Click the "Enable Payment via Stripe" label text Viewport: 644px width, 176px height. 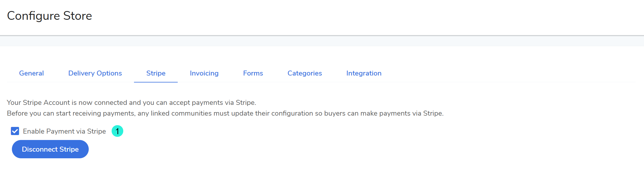pyautogui.click(x=64, y=131)
